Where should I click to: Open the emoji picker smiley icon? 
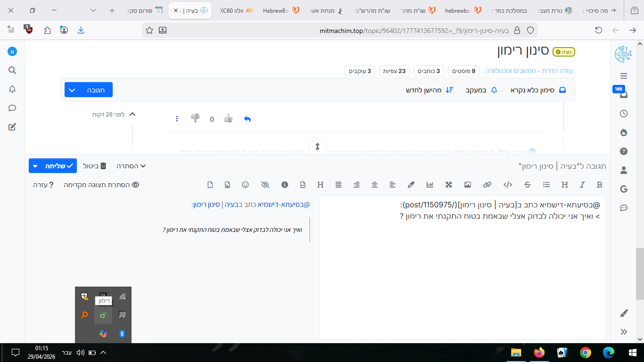point(246,185)
